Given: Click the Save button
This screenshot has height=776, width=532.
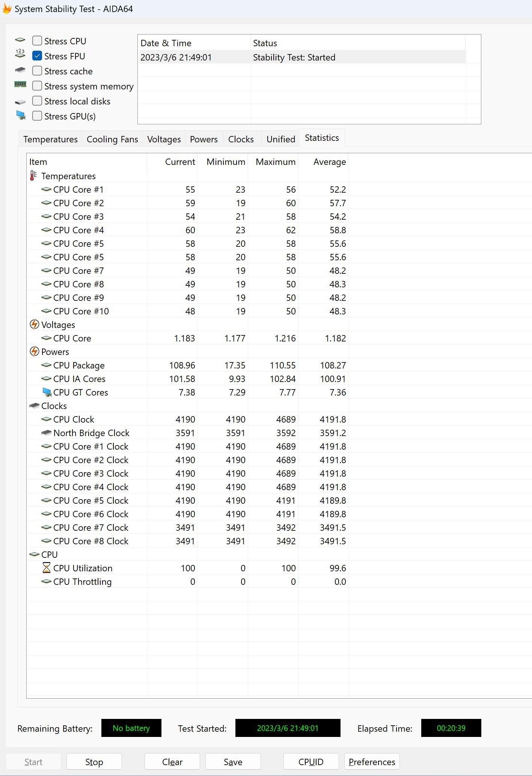Looking at the screenshot, I should (233, 762).
